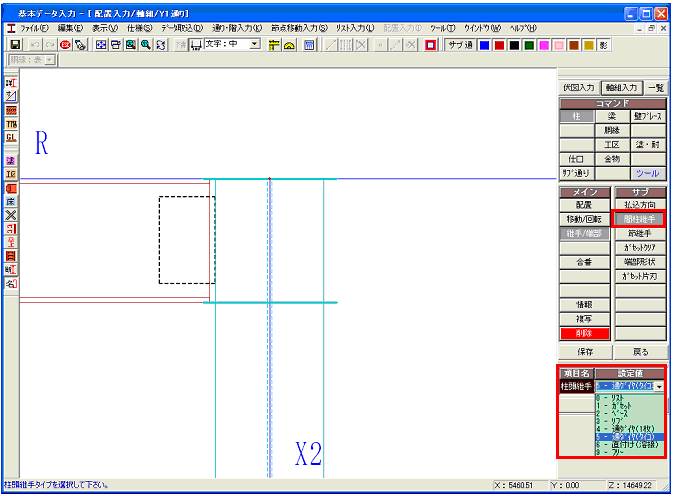This screenshot has width=673, height=496.
Task: Click the yellow protractor angle icon
Action: tap(289, 45)
